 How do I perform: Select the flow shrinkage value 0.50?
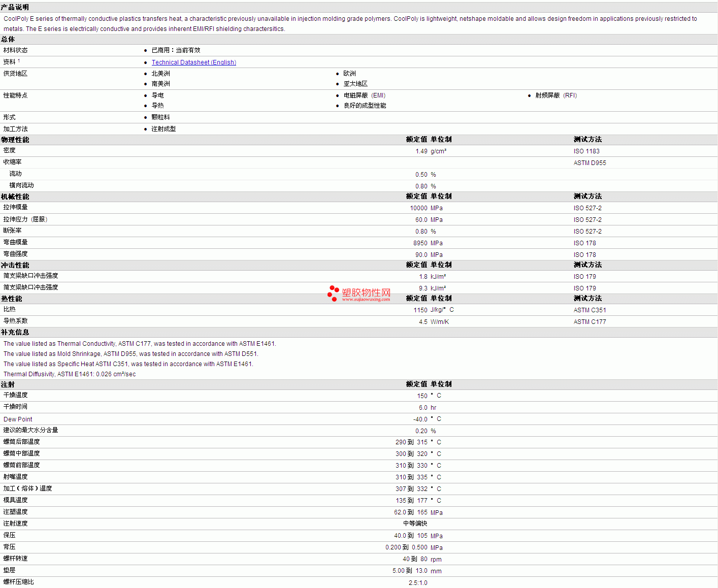coord(421,175)
